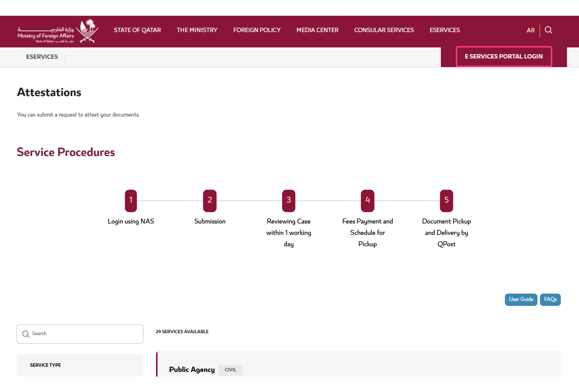Open the FAQs page

click(x=550, y=299)
